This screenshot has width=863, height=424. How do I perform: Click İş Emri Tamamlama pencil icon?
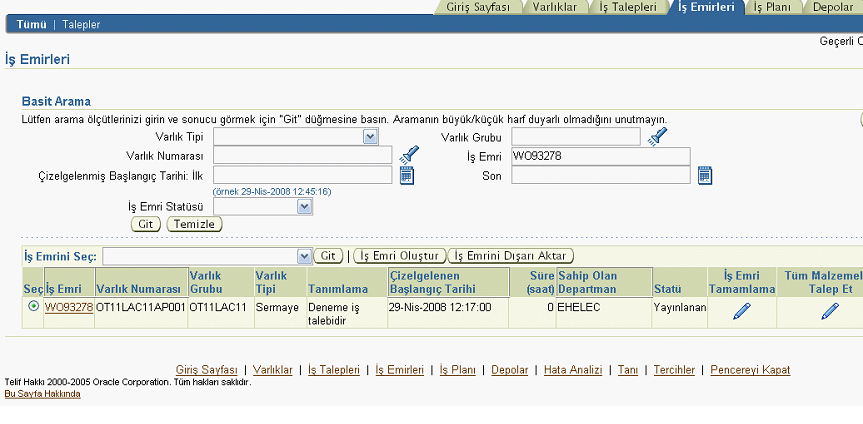click(741, 311)
